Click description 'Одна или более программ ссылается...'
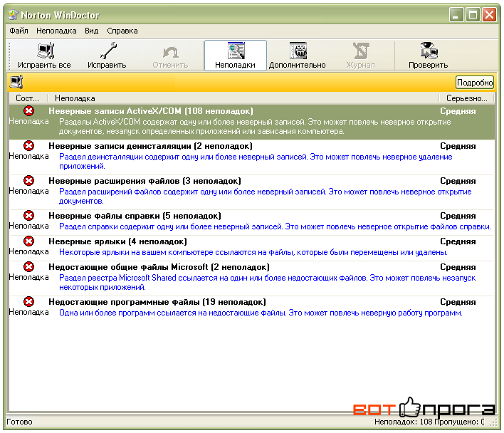 point(261,313)
